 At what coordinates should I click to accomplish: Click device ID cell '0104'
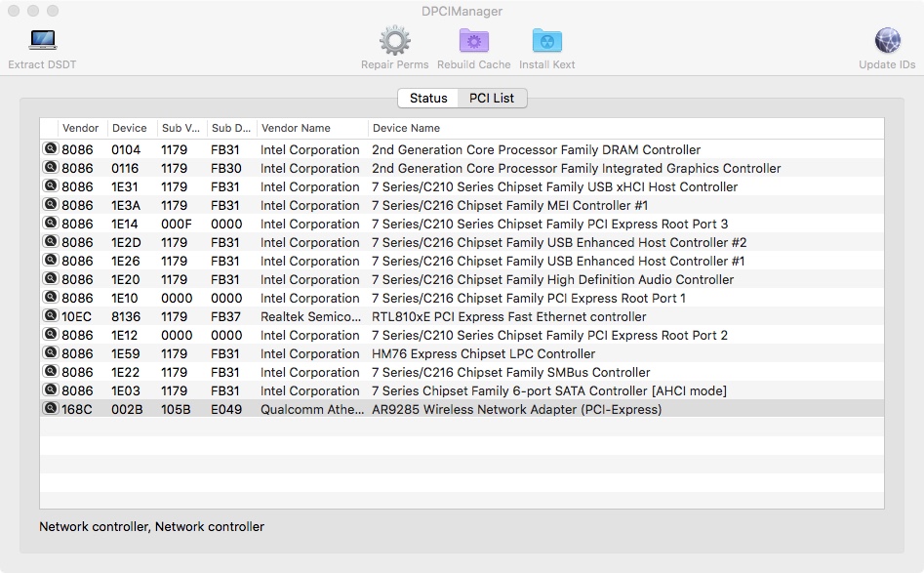click(x=126, y=149)
